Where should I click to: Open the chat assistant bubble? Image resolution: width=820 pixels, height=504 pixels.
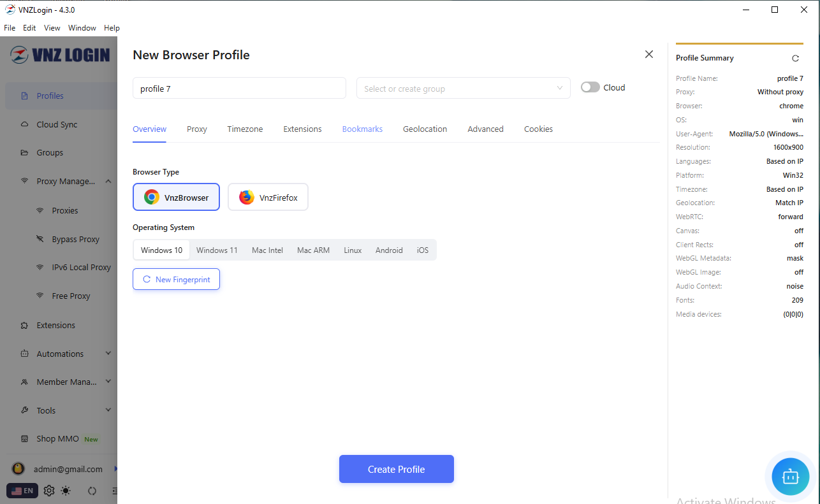[x=790, y=476]
